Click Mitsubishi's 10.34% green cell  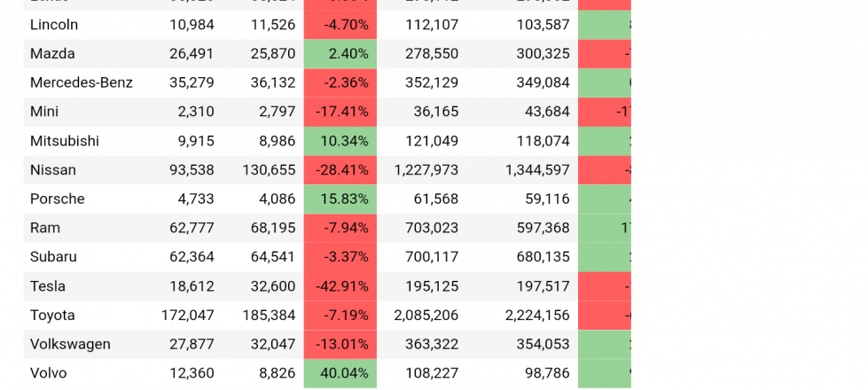[x=340, y=141]
